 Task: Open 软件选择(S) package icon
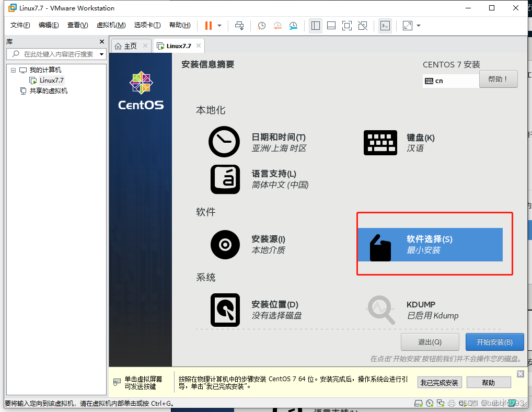point(380,248)
